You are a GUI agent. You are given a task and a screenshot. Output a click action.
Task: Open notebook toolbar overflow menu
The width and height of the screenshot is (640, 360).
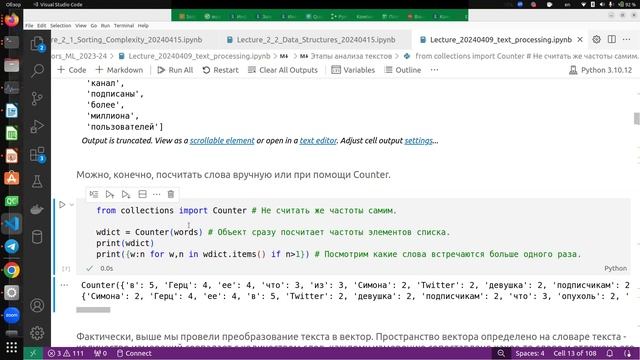[x=434, y=70]
